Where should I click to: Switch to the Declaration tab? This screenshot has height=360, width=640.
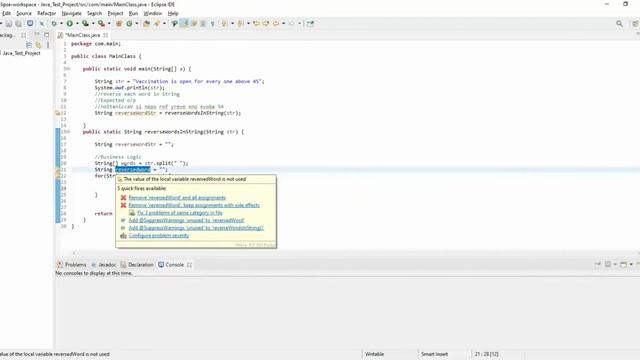[x=137, y=265]
